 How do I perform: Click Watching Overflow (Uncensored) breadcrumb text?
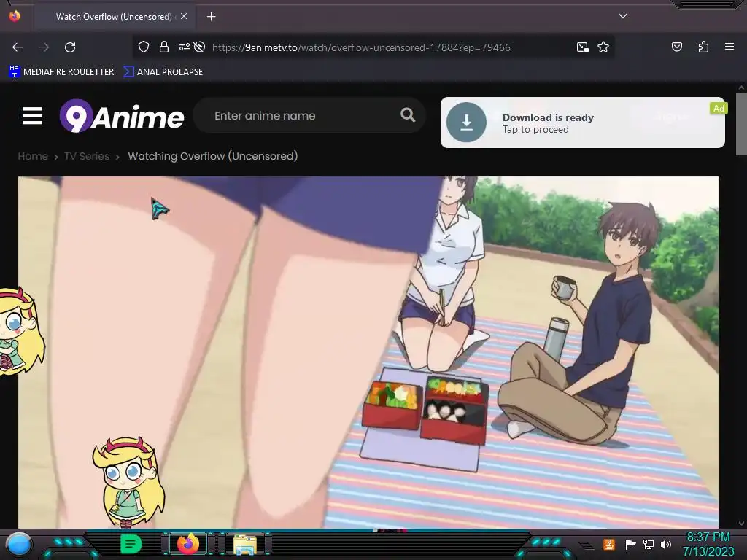point(213,156)
